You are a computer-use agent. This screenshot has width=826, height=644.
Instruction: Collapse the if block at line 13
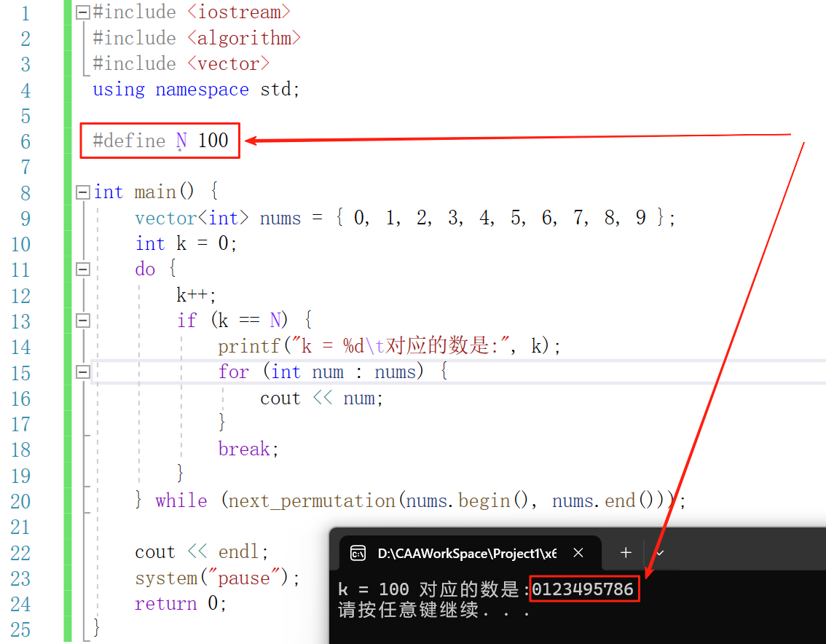point(83,321)
